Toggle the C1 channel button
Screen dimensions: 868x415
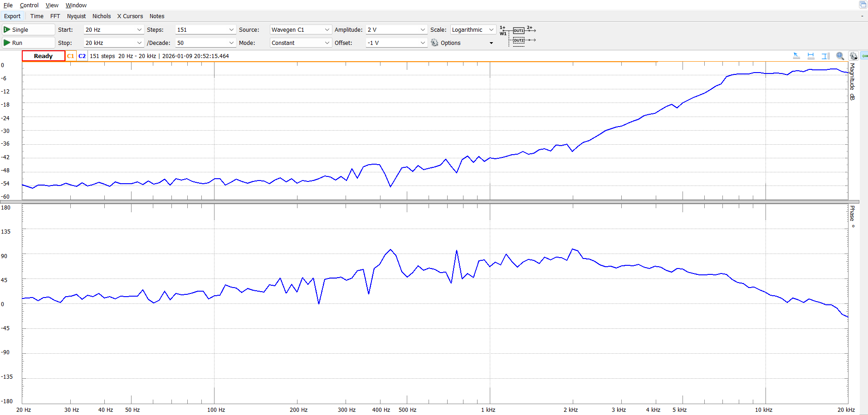[70, 56]
